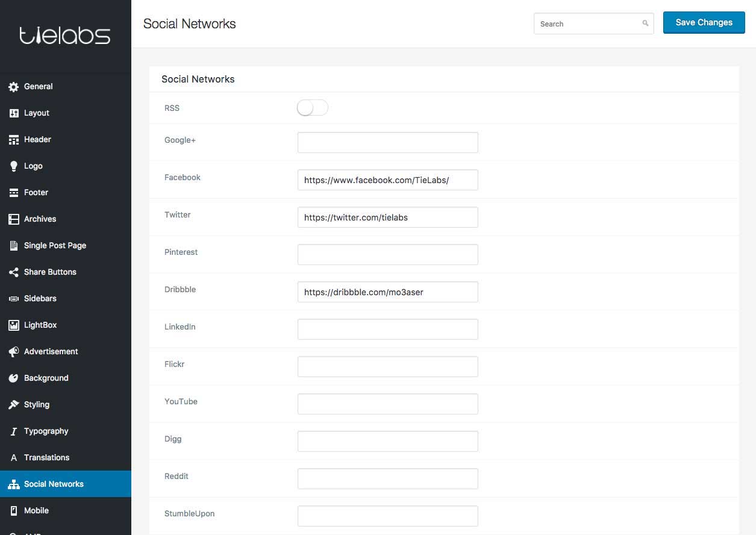Click the Google+ label
756x535 pixels.
[180, 140]
